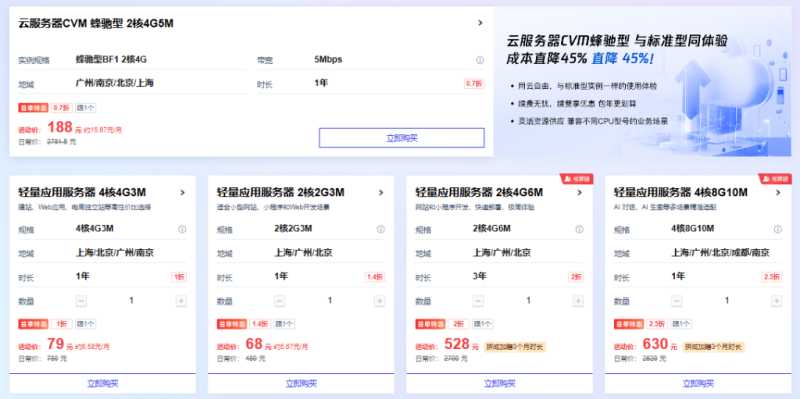Select the 1年 duration in the CVM 蜂驰型 card

click(321, 83)
